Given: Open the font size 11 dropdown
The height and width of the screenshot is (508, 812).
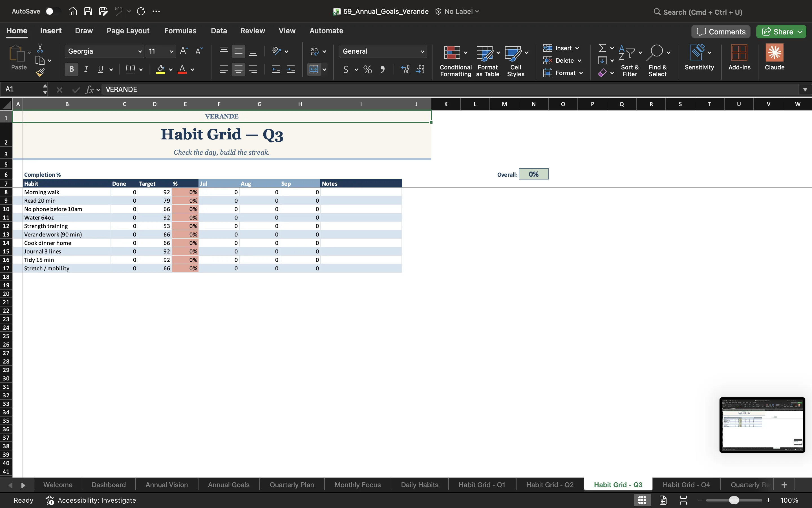Looking at the screenshot, I should (x=171, y=51).
